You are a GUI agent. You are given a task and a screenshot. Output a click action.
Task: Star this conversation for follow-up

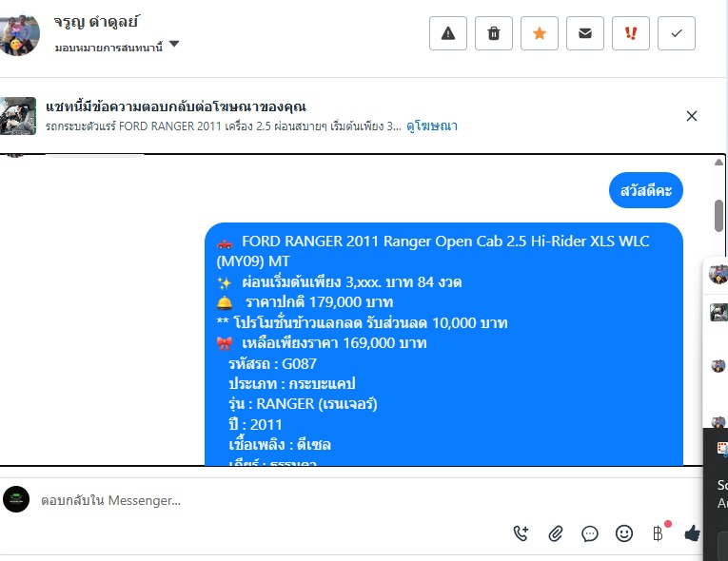539,33
